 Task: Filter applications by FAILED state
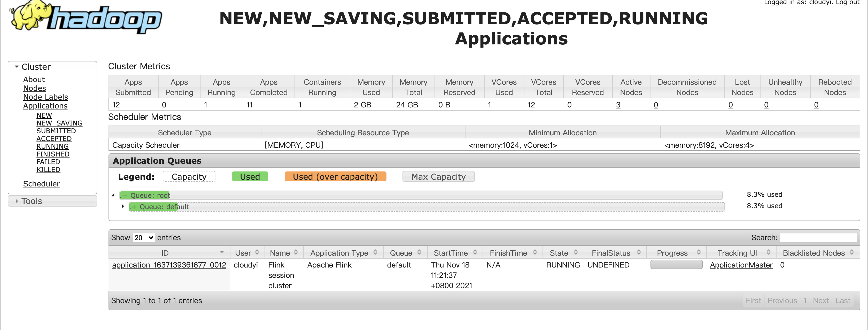pos(48,162)
